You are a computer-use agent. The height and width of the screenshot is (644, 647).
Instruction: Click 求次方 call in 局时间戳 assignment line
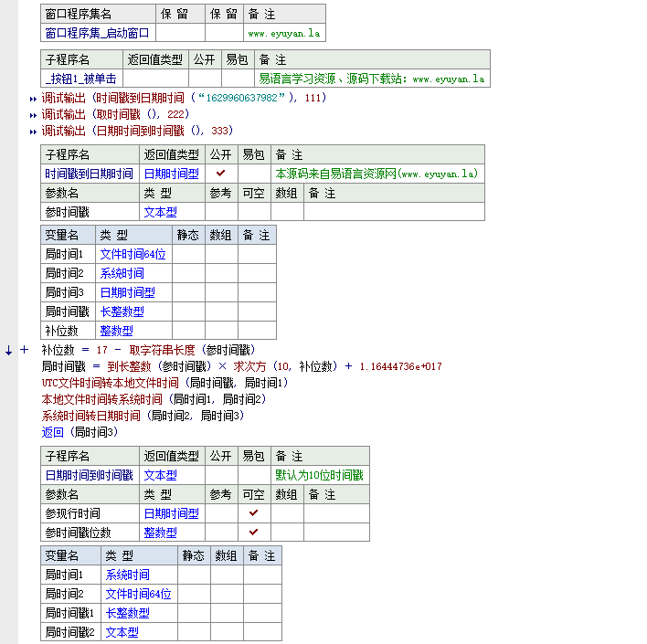coord(249,366)
